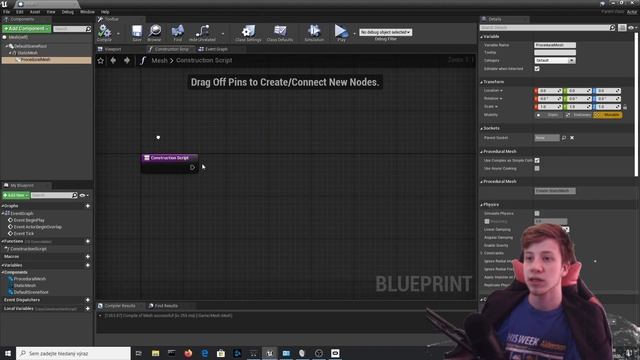Navigate back with the graph back arrow

113,60
